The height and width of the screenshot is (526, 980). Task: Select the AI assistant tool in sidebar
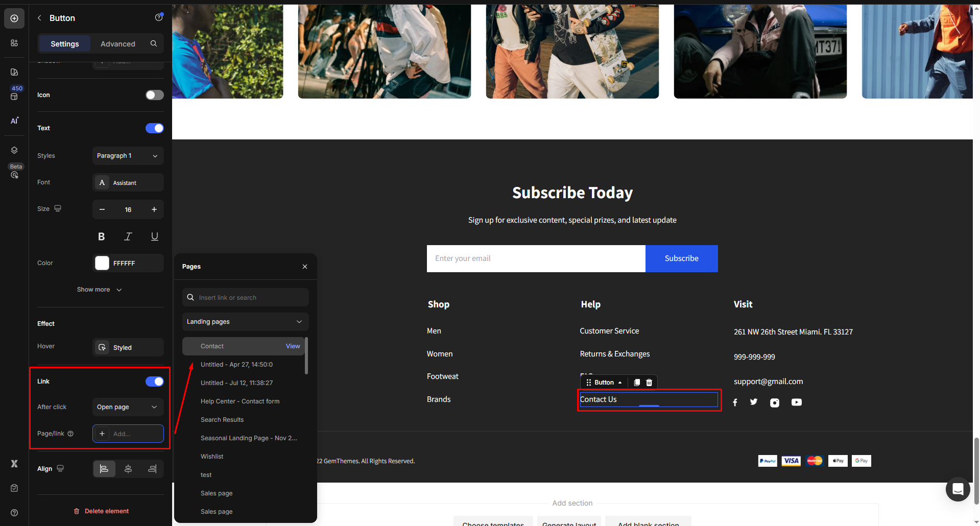[x=14, y=121]
